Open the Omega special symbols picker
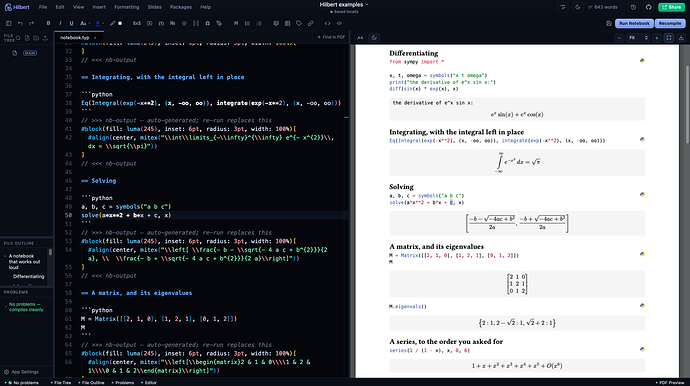 pos(207,23)
